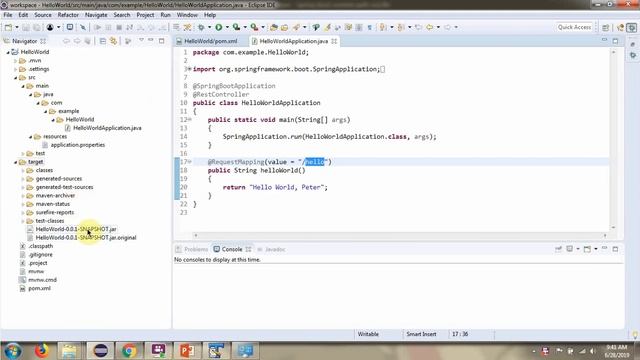Open the Window menu
Image resolution: width=640 pixels, height=360 pixels.
coord(187,15)
